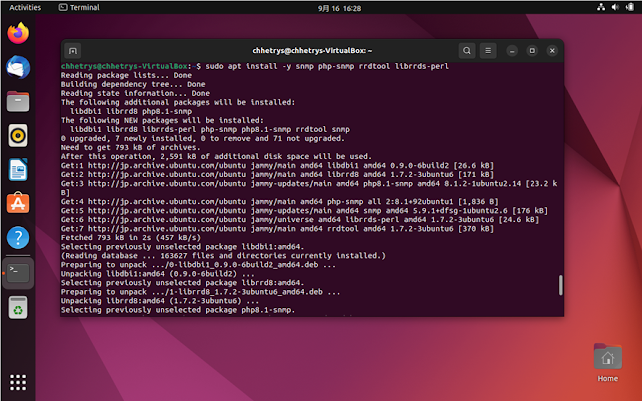The image size is (642, 401).
Task: Open the Activities overview
Action: tap(25, 7)
